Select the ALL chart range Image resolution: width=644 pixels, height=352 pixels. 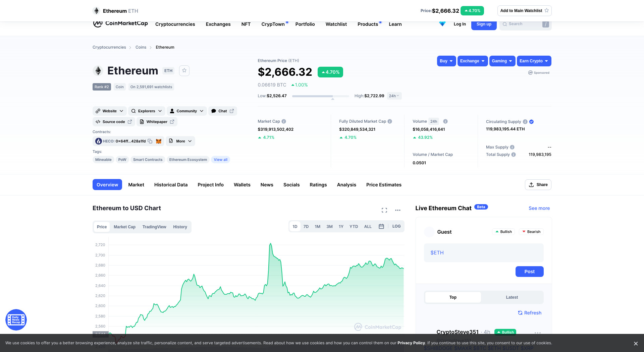368,227
